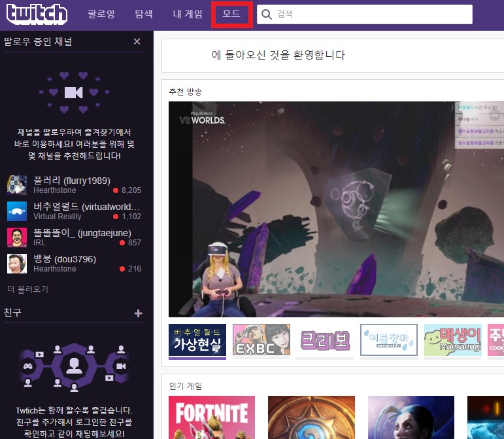Open the 모드 menu item
Screen dimensions: 504x439
click(231, 14)
